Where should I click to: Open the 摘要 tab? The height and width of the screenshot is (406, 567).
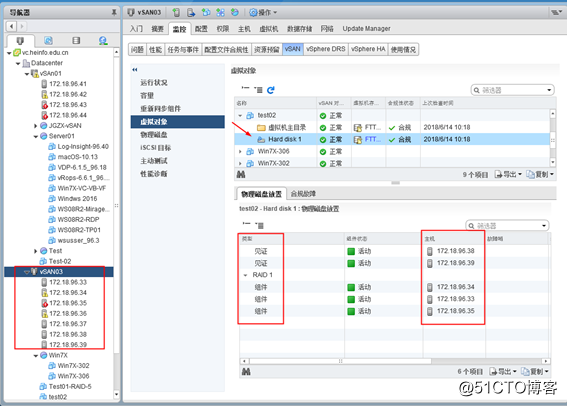(x=157, y=29)
